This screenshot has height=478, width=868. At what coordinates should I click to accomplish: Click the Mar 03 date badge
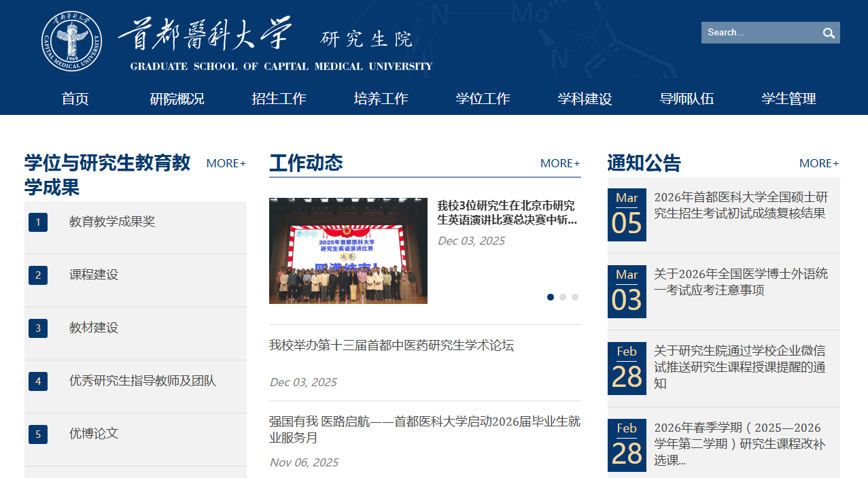(627, 292)
